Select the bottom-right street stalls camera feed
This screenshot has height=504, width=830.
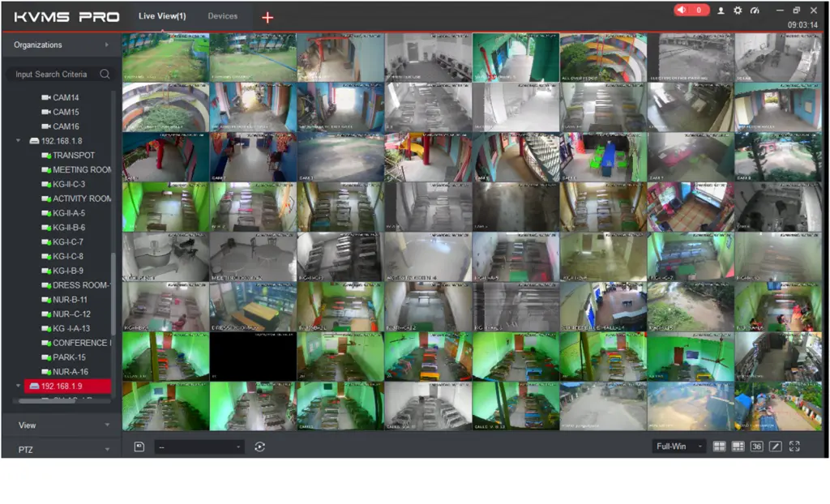[778, 406]
